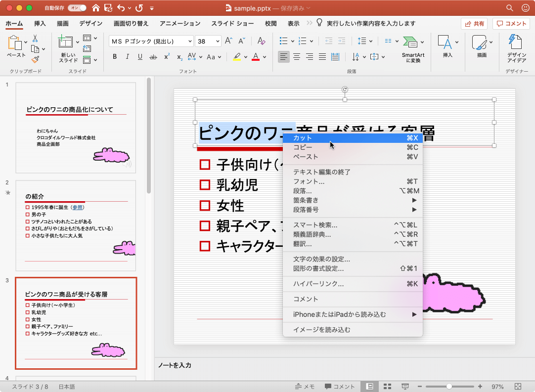The width and height of the screenshot is (535, 392).
Task: Click the Share button
Action: (474, 24)
